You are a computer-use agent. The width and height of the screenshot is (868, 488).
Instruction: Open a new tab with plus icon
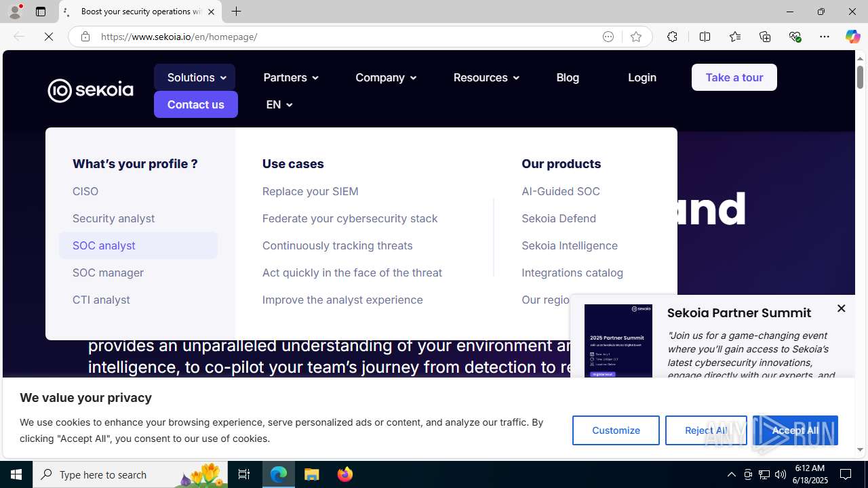(236, 12)
